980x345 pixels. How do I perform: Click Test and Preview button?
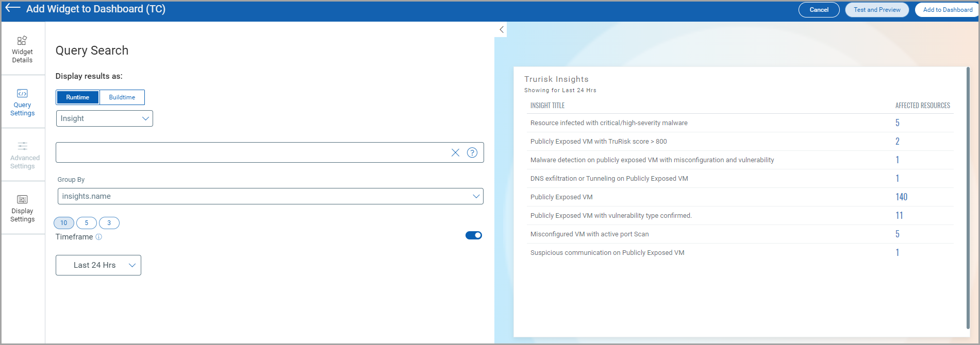coord(877,10)
